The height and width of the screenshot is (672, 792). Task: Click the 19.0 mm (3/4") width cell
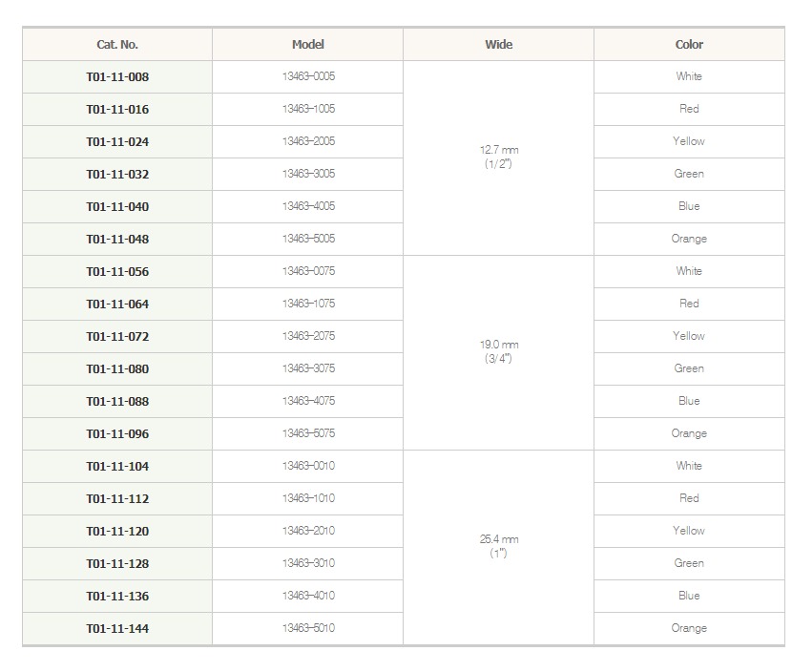pyautogui.click(x=498, y=352)
